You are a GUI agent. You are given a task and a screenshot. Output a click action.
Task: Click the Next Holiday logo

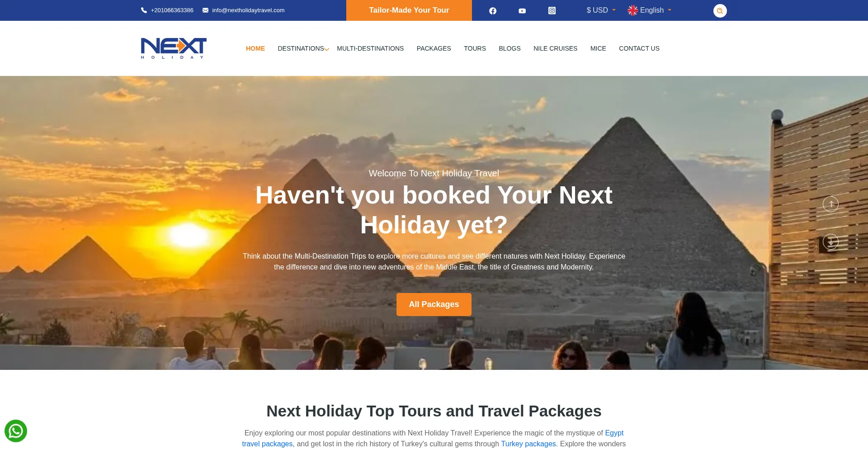pyautogui.click(x=174, y=48)
